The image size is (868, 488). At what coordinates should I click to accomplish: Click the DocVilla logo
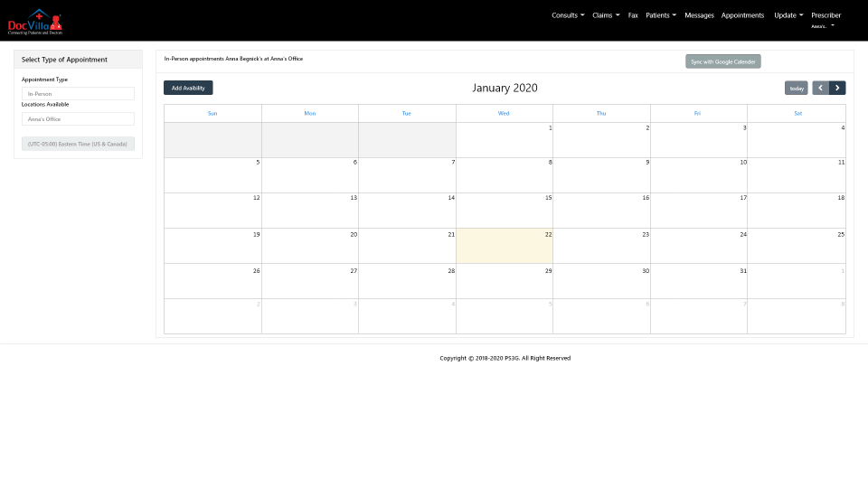[35, 22]
